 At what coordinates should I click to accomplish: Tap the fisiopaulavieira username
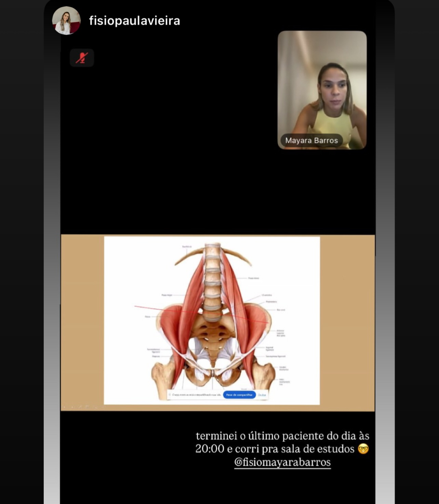click(x=134, y=21)
